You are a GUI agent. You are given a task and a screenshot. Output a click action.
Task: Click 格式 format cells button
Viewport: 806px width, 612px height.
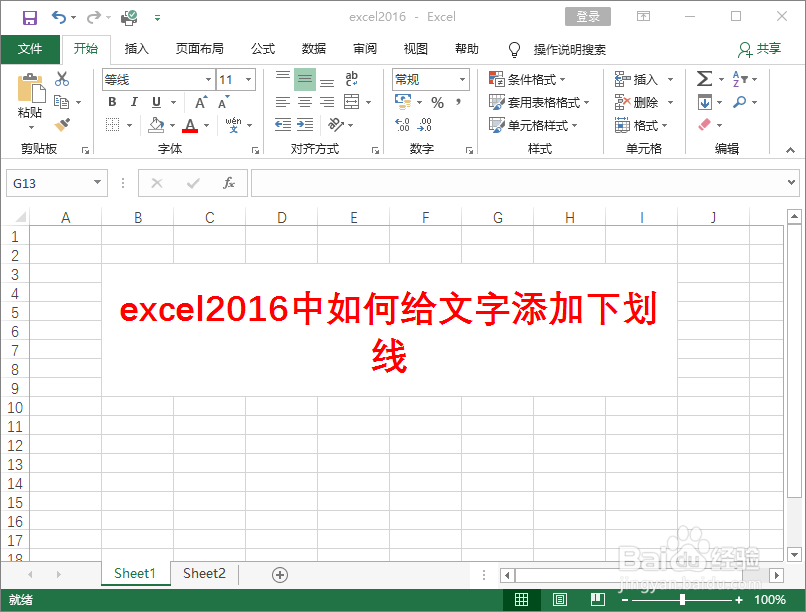640,125
